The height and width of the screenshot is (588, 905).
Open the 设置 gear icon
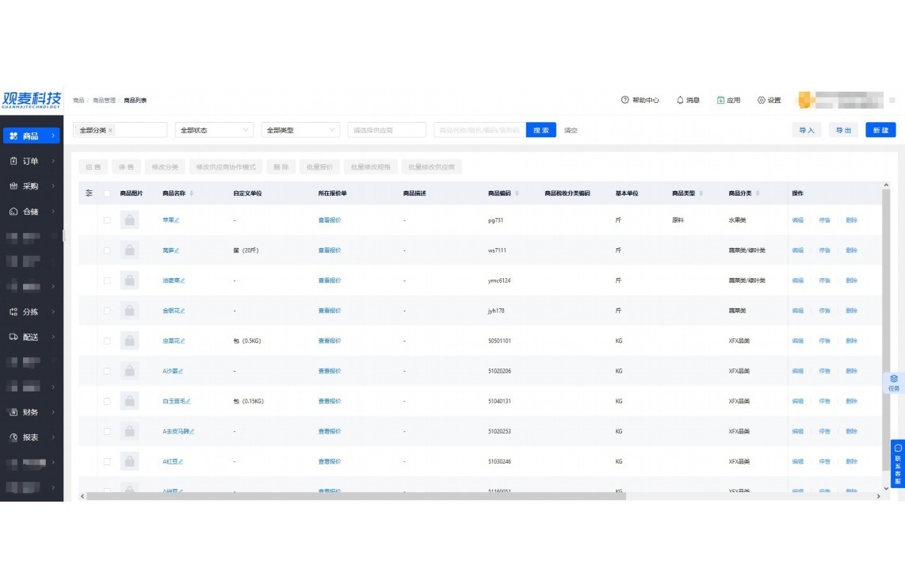pyautogui.click(x=762, y=101)
